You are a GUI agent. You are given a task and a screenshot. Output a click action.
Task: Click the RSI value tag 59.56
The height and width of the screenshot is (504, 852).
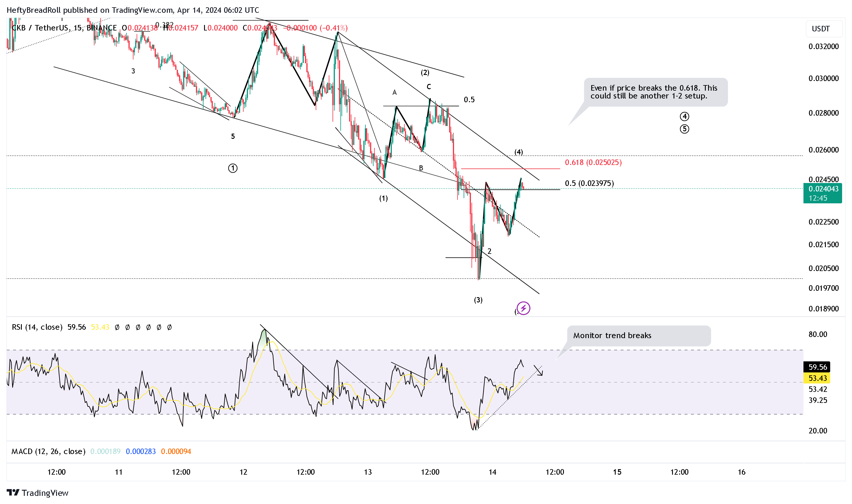click(x=817, y=367)
